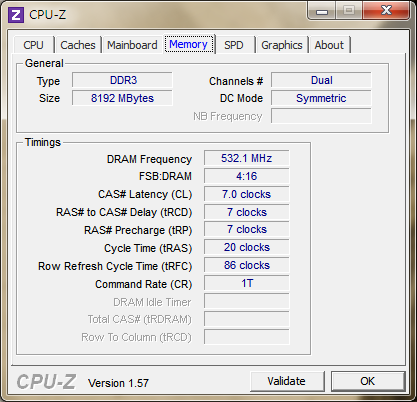417x402 pixels.
Task: Click the CPU-Z purple Z title bar icon
Action: (x=16, y=15)
